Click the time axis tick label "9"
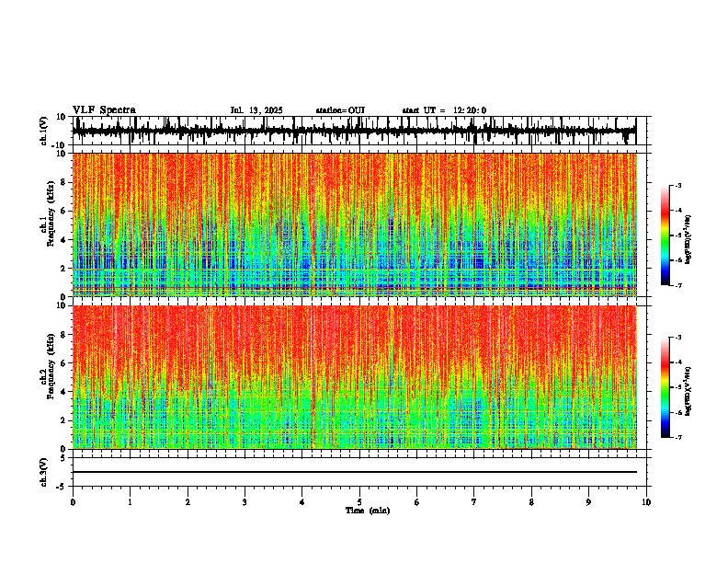The width and height of the screenshot is (728, 563). (588, 502)
